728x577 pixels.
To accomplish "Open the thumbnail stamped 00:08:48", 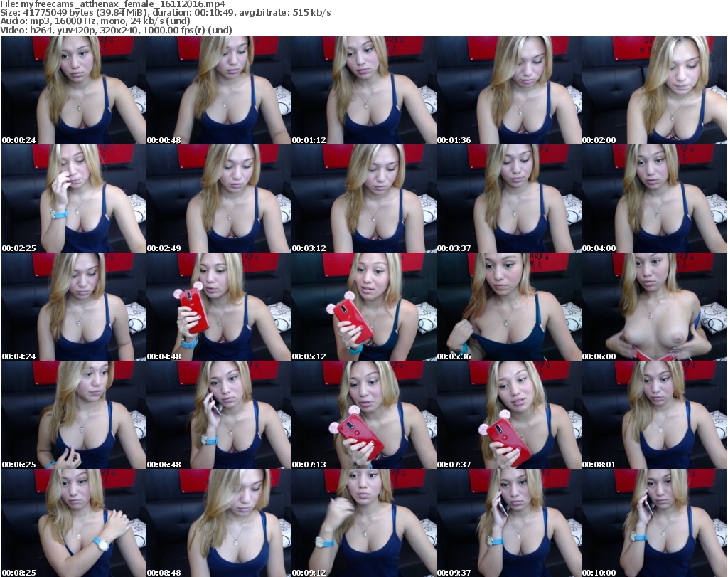I will click(x=219, y=523).
